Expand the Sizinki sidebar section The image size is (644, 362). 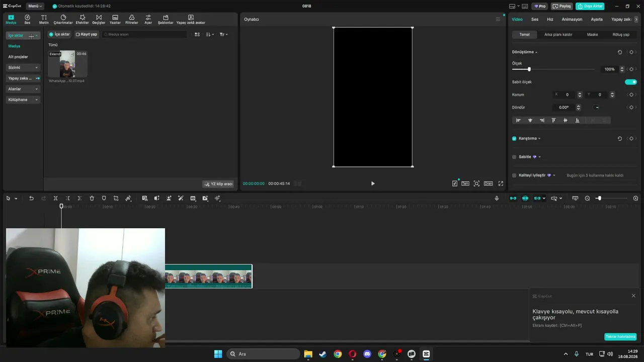click(23, 67)
